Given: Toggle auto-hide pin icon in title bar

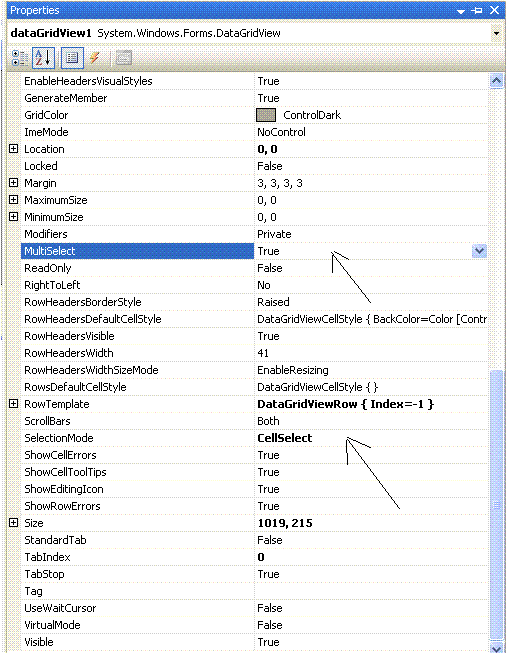Looking at the screenshot, I should [477, 10].
